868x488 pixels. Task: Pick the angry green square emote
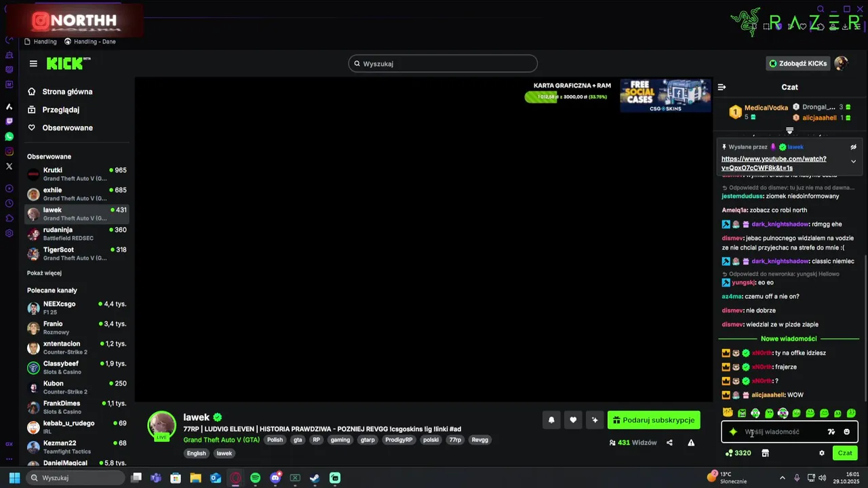(742, 413)
